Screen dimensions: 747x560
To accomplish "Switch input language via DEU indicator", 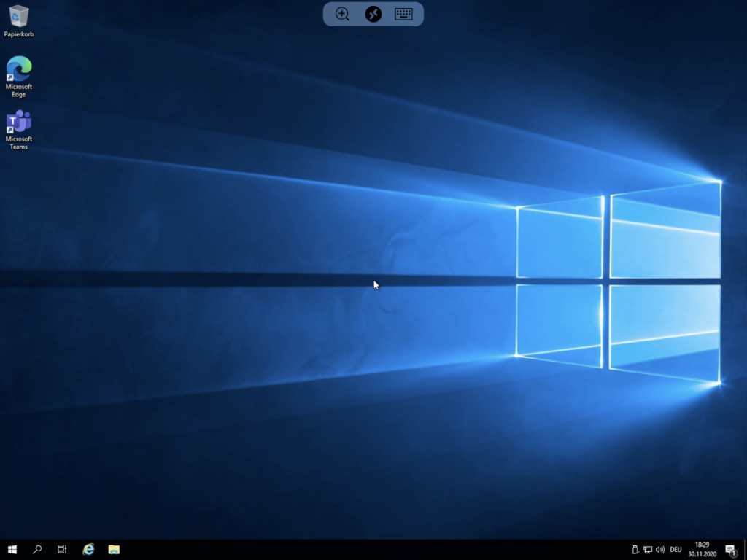I will click(x=676, y=549).
